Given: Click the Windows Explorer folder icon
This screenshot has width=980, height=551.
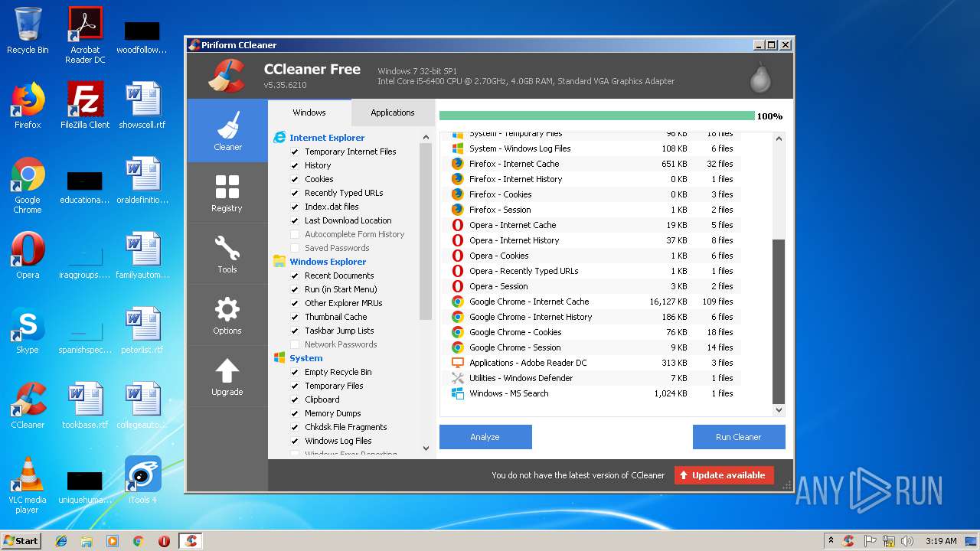Looking at the screenshot, I should [x=279, y=262].
